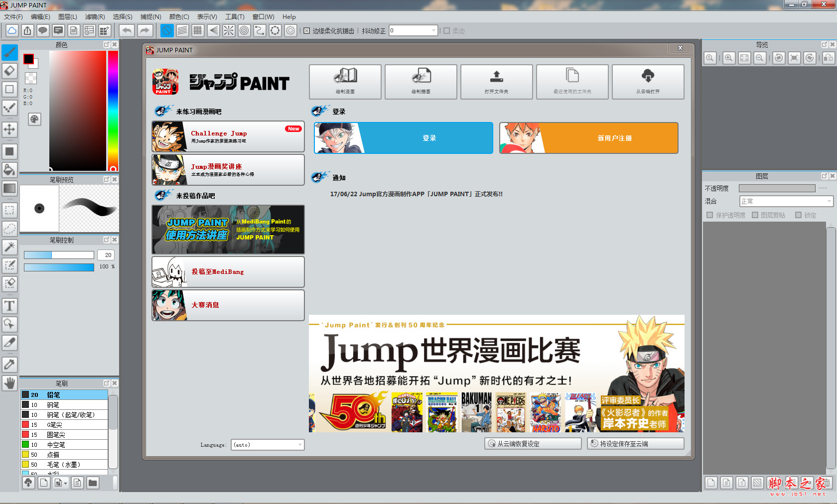Select the Brush tool in left toolbar
The width and height of the screenshot is (837, 504).
pyautogui.click(x=9, y=52)
